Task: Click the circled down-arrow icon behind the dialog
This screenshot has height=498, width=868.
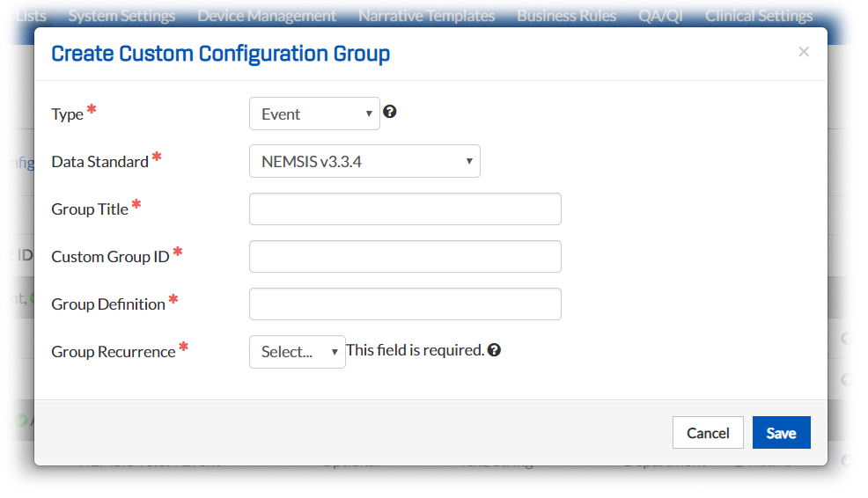Action: 848,459
